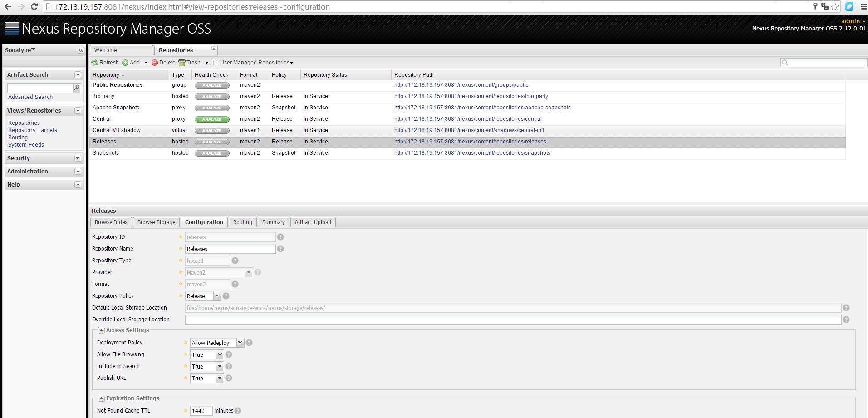Open the Routing tab
Viewport: 868px width, 418px height.
242,222
